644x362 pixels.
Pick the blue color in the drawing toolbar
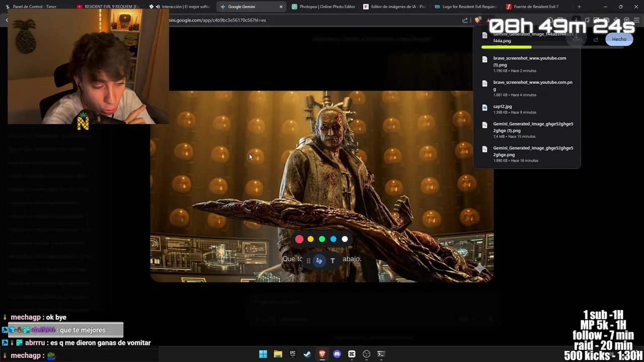[x=333, y=239]
